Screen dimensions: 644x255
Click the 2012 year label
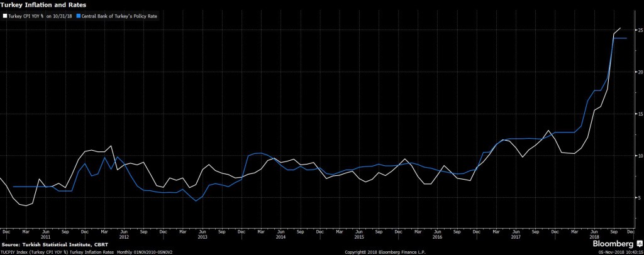tap(124, 237)
